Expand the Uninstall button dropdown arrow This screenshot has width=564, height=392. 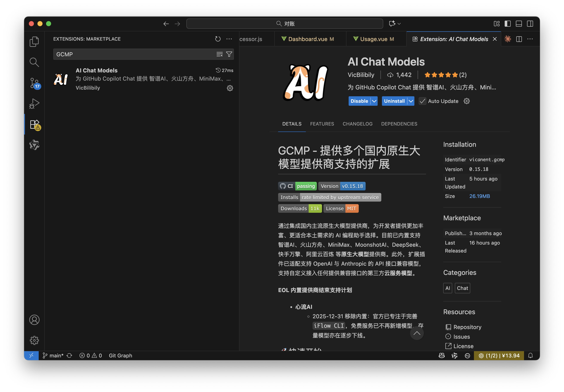pos(411,101)
